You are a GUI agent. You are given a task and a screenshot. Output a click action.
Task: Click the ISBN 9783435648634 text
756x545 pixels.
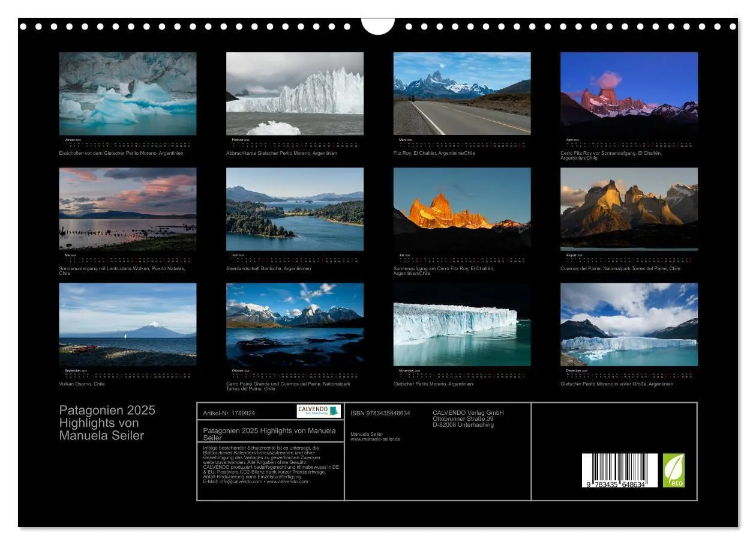click(x=380, y=413)
